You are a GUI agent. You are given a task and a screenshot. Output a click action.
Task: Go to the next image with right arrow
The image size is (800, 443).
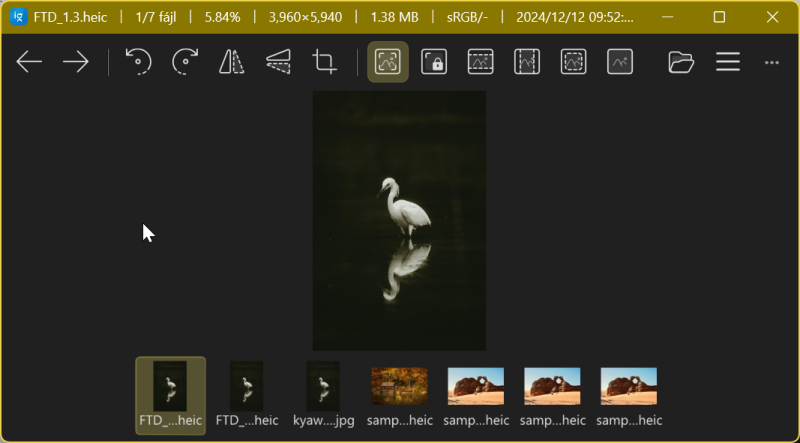pyautogui.click(x=76, y=62)
